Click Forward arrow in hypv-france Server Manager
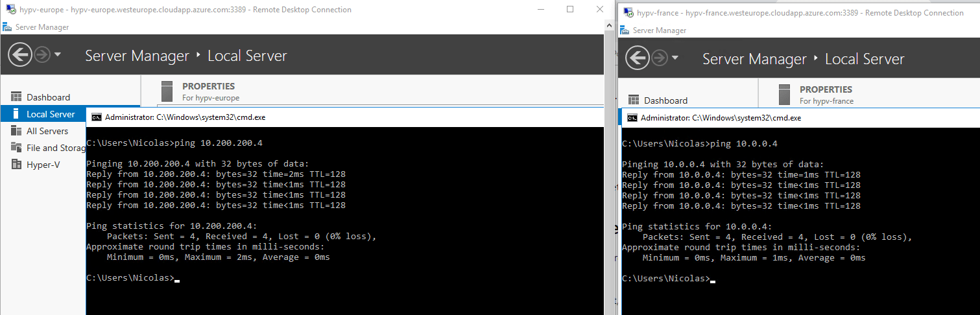Image resolution: width=980 pixels, height=315 pixels. pyautogui.click(x=660, y=58)
